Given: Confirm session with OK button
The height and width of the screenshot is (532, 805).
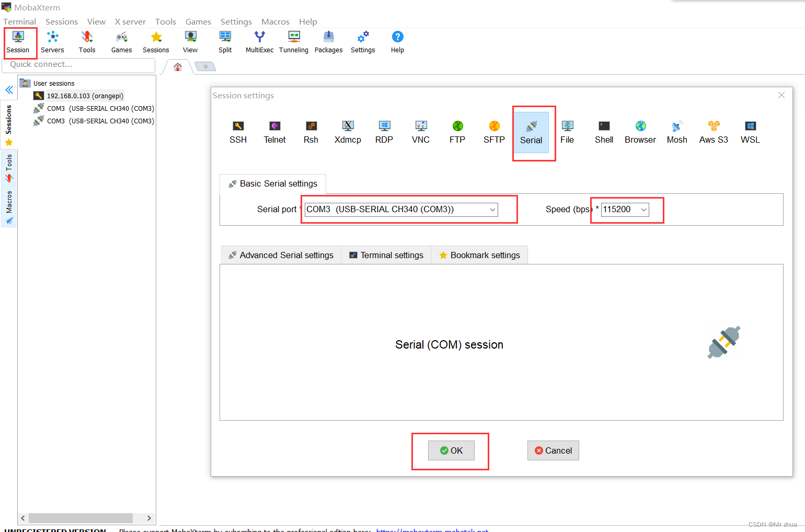Looking at the screenshot, I should (x=451, y=450).
